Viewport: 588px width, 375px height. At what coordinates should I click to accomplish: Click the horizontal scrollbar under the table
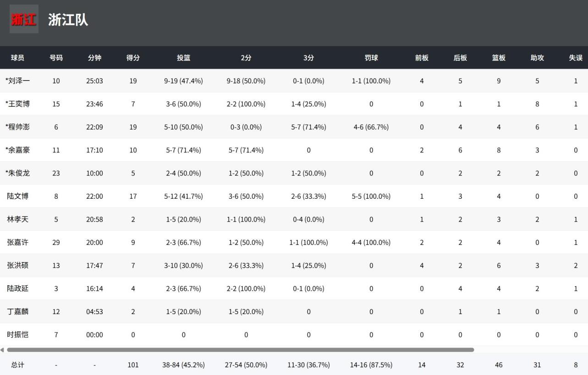point(240,350)
